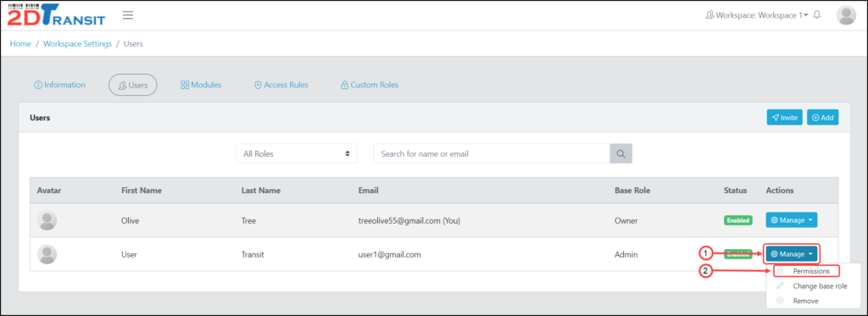Screen dimensions: 868x316
Task: Click Enabled status badge for Olive
Action: click(738, 220)
